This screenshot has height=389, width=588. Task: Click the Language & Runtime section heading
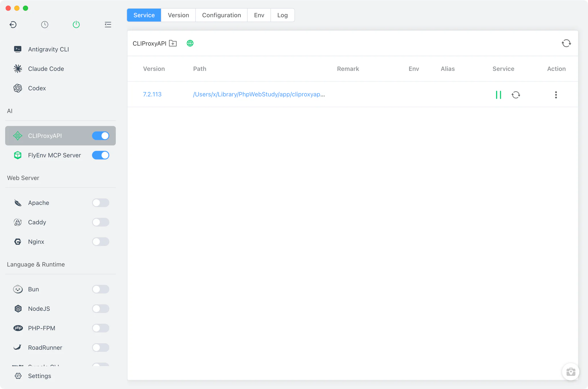click(x=36, y=264)
